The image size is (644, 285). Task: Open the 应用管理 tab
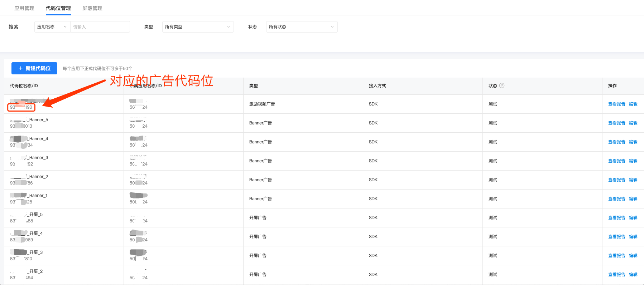pyautogui.click(x=24, y=8)
